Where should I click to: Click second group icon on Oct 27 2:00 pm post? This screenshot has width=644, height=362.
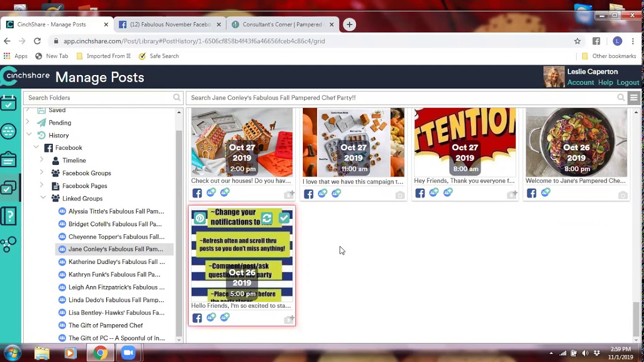225,192
